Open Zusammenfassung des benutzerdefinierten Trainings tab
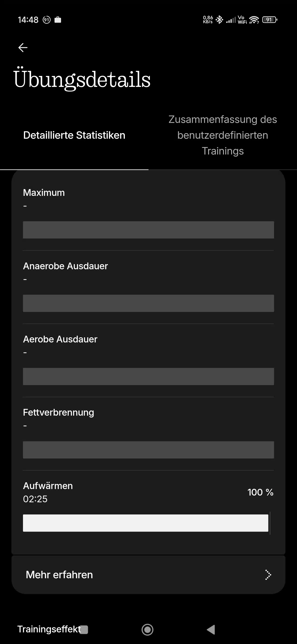297x644 pixels. coord(223,135)
